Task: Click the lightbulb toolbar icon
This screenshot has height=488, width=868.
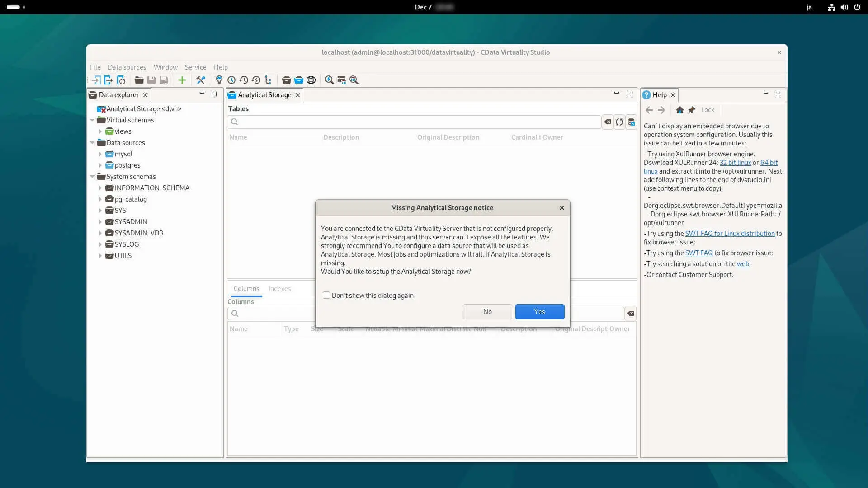Action: (x=219, y=80)
